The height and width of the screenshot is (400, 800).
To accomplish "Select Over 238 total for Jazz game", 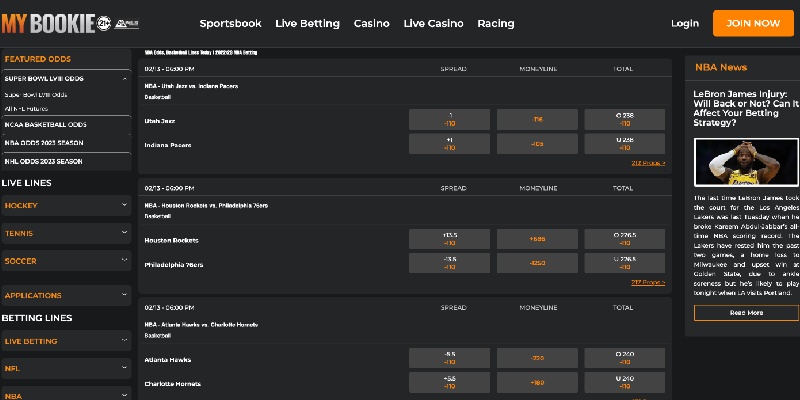I will (x=624, y=119).
